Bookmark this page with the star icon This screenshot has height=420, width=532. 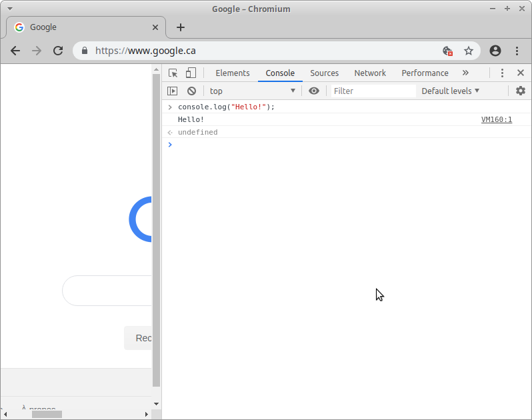coord(469,51)
